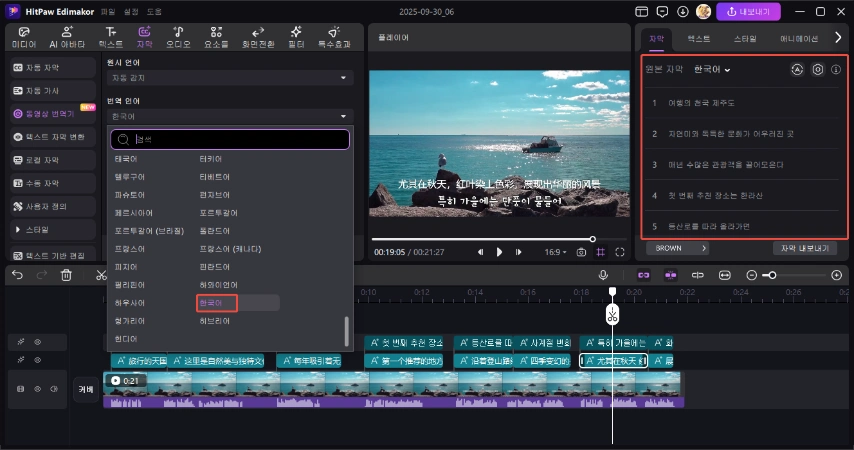Click the 자막 내보내기 button

[804, 248]
